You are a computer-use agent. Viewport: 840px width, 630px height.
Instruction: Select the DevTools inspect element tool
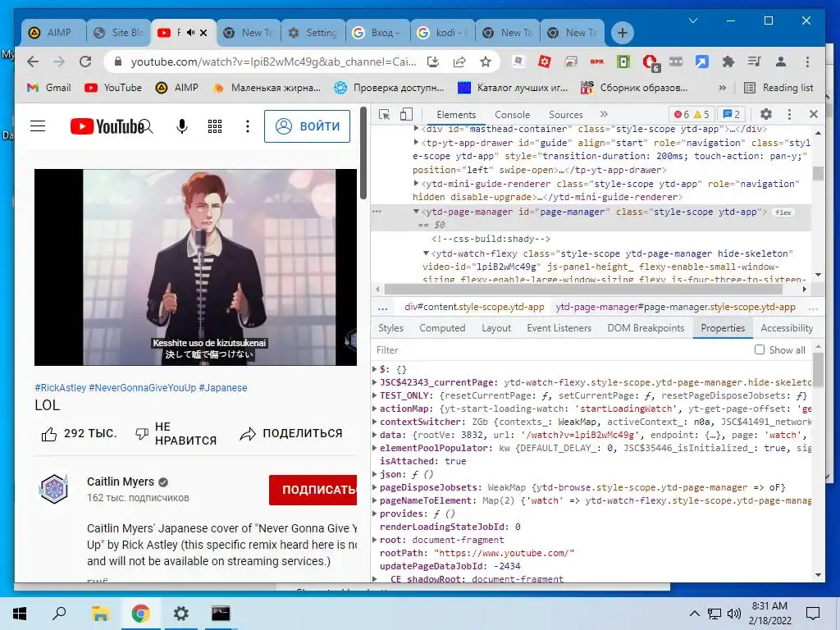[x=384, y=115]
